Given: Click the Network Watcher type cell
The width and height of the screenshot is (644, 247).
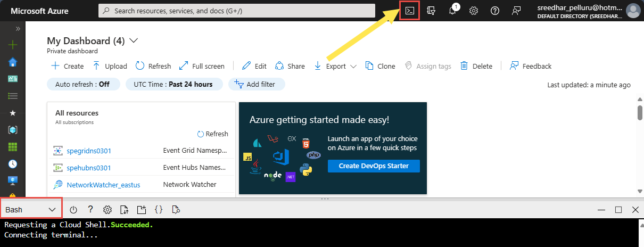Looking at the screenshot, I should pyautogui.click(x=189, y=185).
